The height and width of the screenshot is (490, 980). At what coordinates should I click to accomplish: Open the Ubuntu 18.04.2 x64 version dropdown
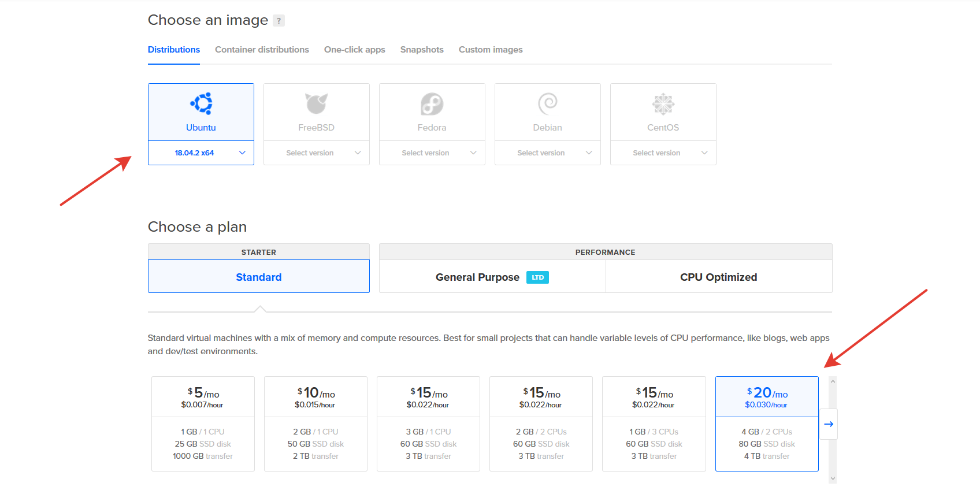point(201,153)
